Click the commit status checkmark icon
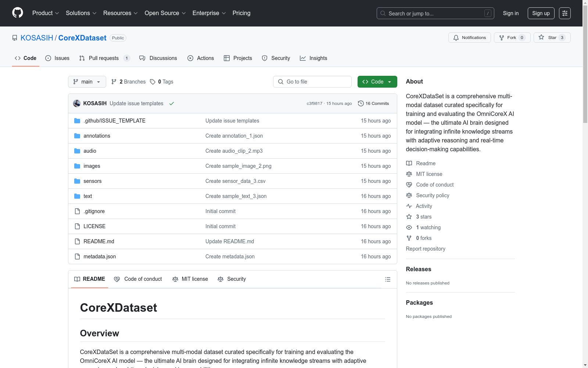Screen dimensions: 588x368 pyautogui.click(x=172, y=103)
